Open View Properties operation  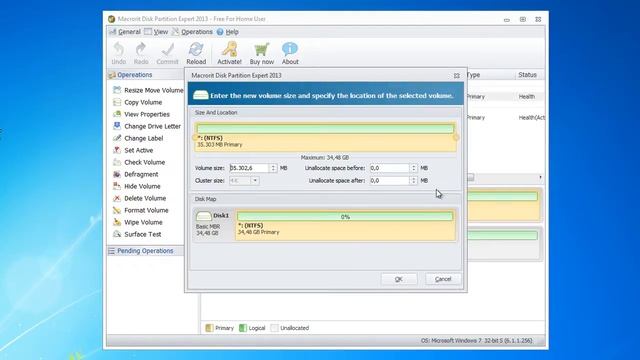(x=141, y=114)
